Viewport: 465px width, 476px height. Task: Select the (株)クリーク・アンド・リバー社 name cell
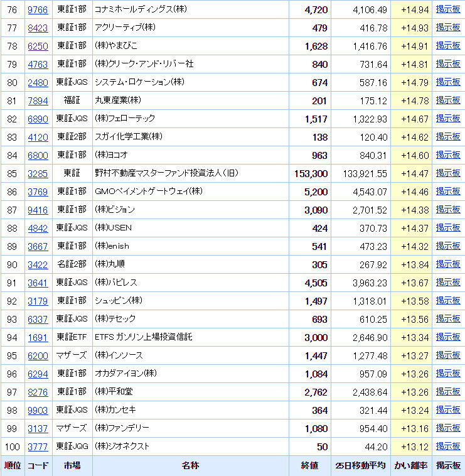[x=191, y=64]
